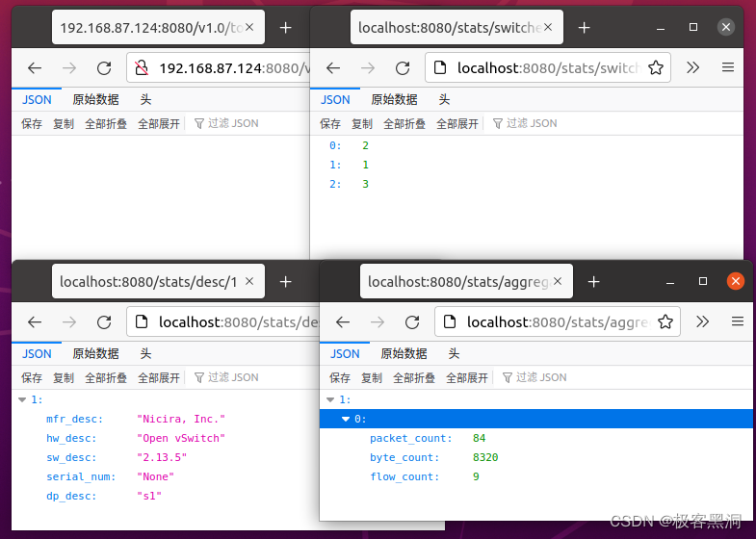Open new tab in topology window
Screen dimensions: 756x539
pyautogui.click(x=285, y=28)
